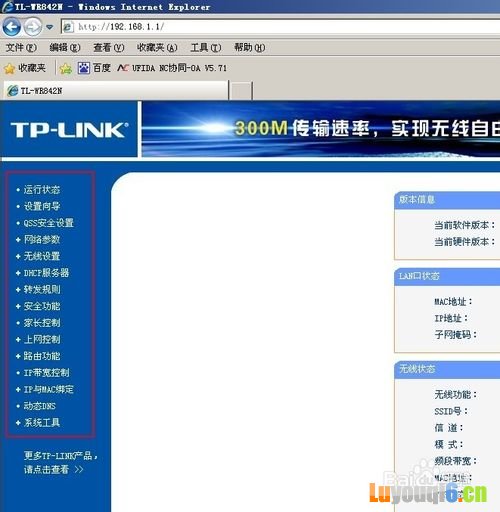Expand 转发规则 in the sidebar
This screenshot has height=512, width=500.
click(x=42, y=290)
